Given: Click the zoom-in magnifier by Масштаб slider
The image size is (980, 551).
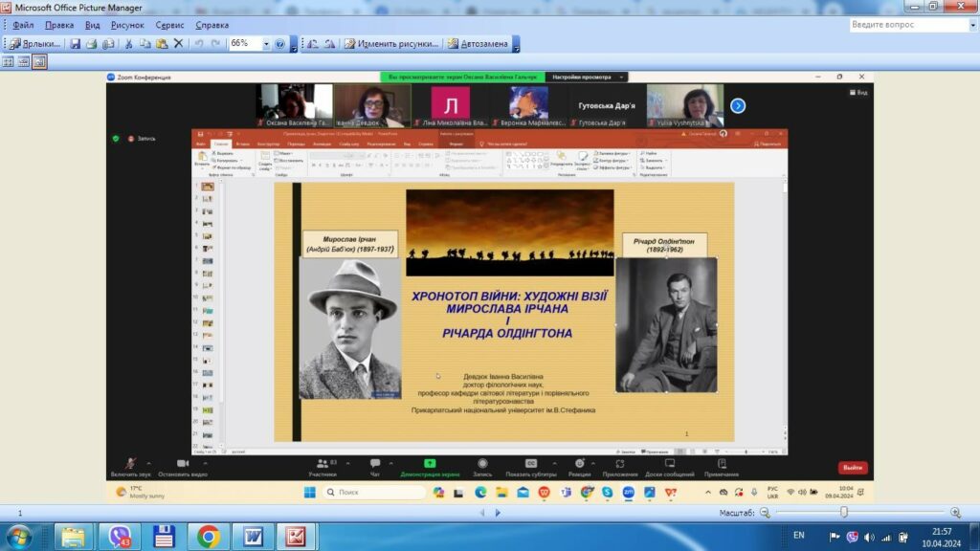Looking at the screenshot, I should (x=956, y=513).
